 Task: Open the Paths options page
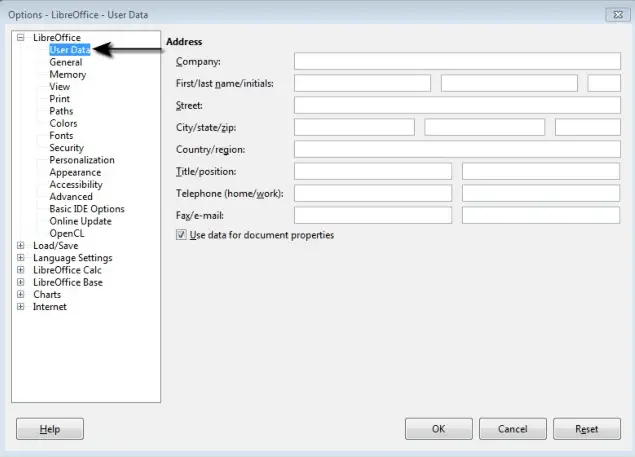click(61, 111)
